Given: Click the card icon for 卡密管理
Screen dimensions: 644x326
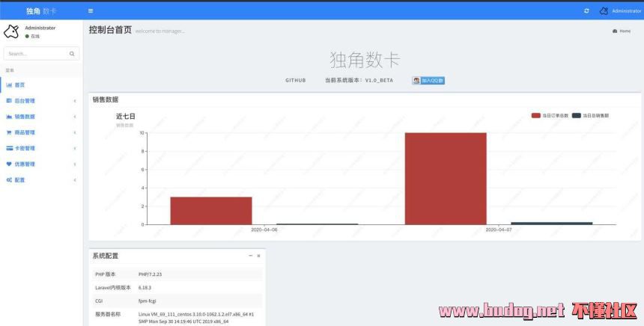Looking at the screenshot, I should (9, 148).
